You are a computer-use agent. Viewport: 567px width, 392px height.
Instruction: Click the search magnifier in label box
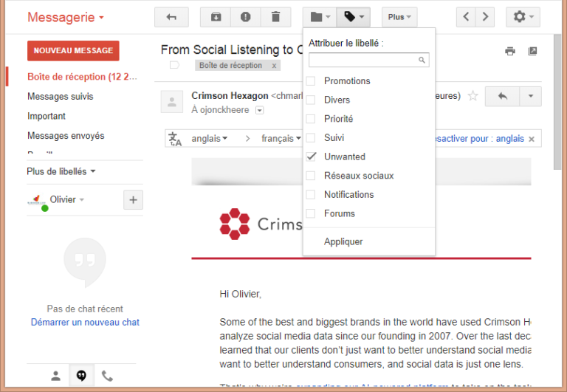[x=422, y=60]
